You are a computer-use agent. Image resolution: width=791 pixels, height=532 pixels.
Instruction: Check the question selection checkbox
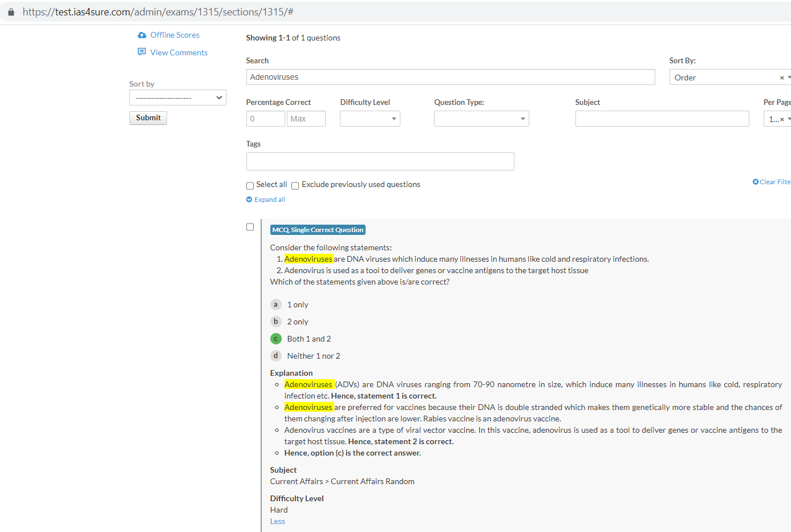250,227
